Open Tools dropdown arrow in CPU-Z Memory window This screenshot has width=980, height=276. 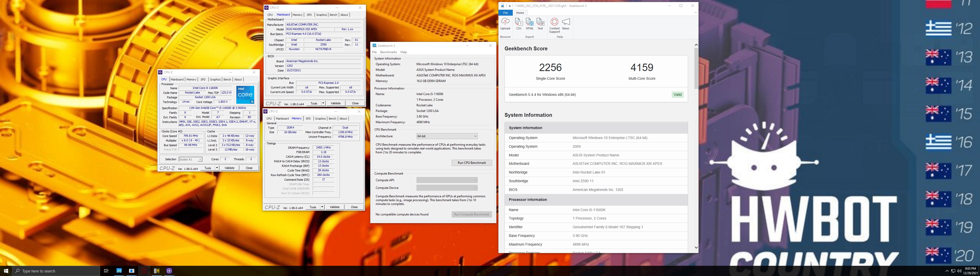tap(322, 207)
